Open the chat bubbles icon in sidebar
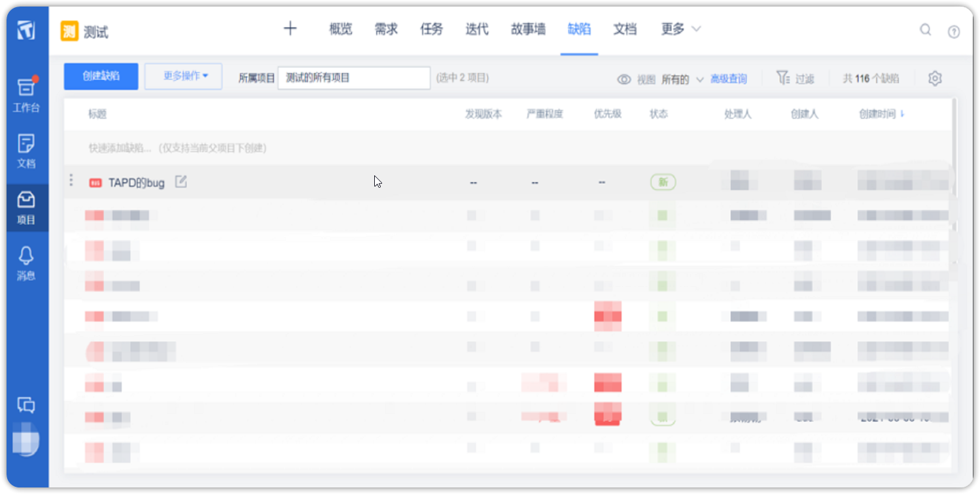980x494 pixels. click(x=26, y=405)
